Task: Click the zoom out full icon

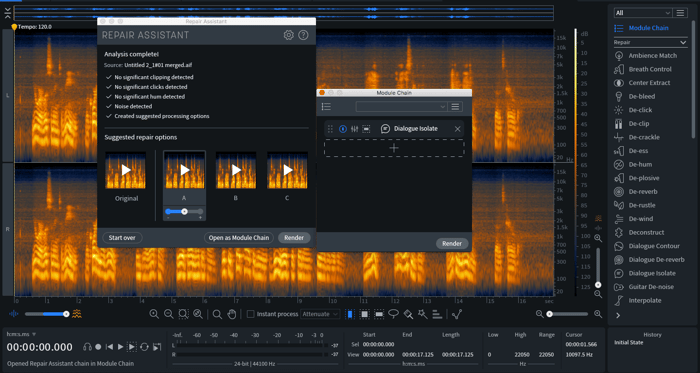Action: (x=198, y=314)
